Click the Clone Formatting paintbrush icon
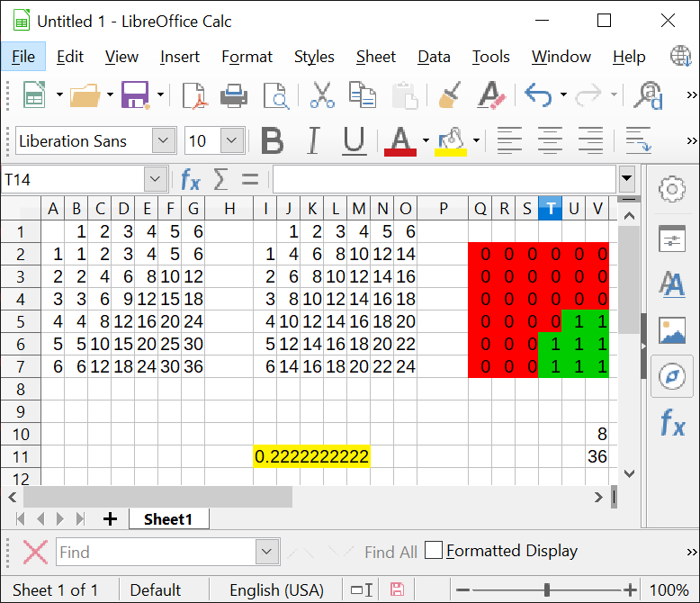 click(449, 94)
